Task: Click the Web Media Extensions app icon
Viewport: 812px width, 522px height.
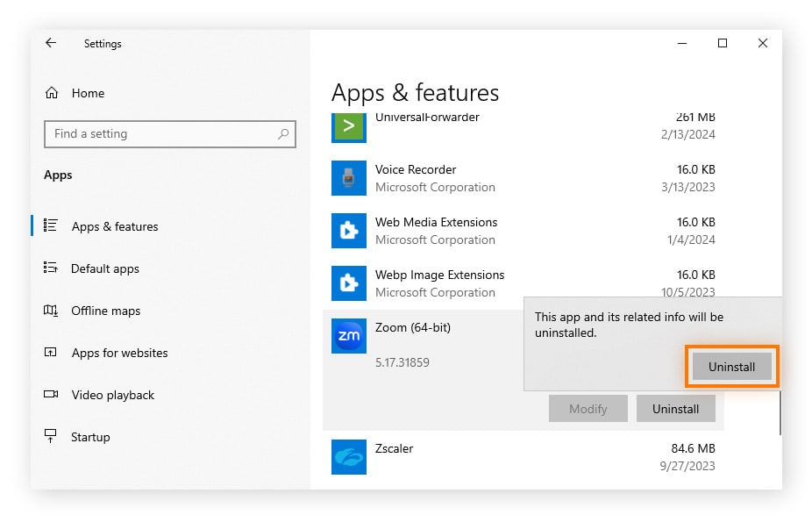Action: pyautogui.click(x=348, y=231)
